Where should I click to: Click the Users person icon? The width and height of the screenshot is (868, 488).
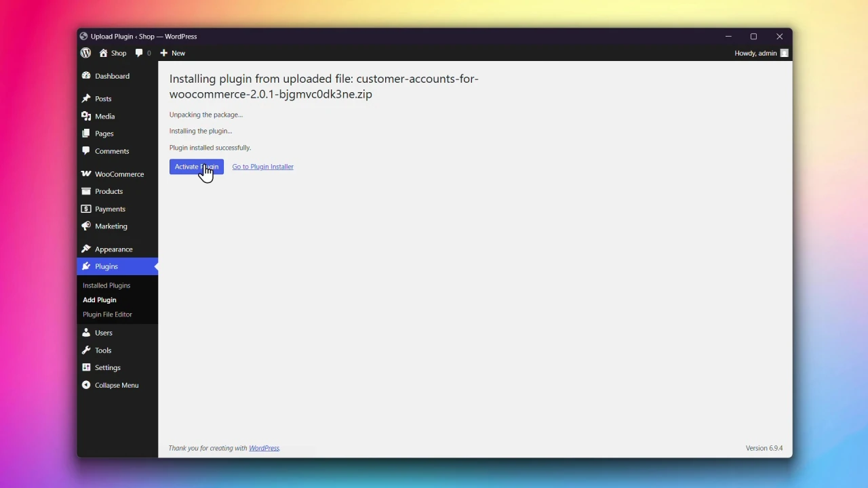pyautogui.click(x=86, y=333)
